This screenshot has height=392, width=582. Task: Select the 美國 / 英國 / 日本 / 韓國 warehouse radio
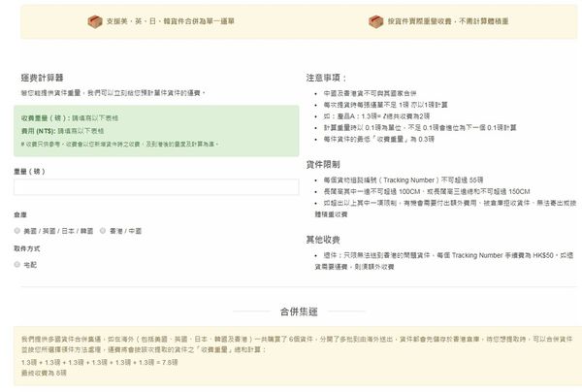point(18,231)
